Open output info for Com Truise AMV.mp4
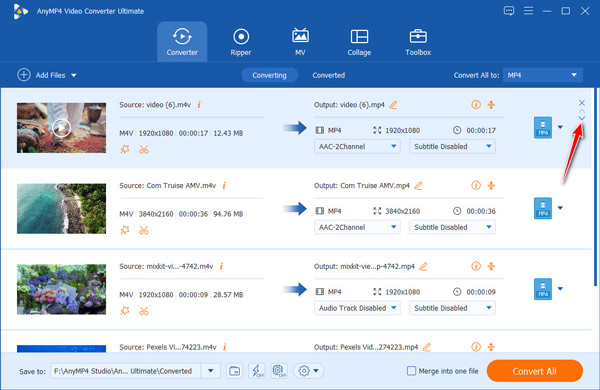This screenshot has width=600, height=390. pos(476,185)
